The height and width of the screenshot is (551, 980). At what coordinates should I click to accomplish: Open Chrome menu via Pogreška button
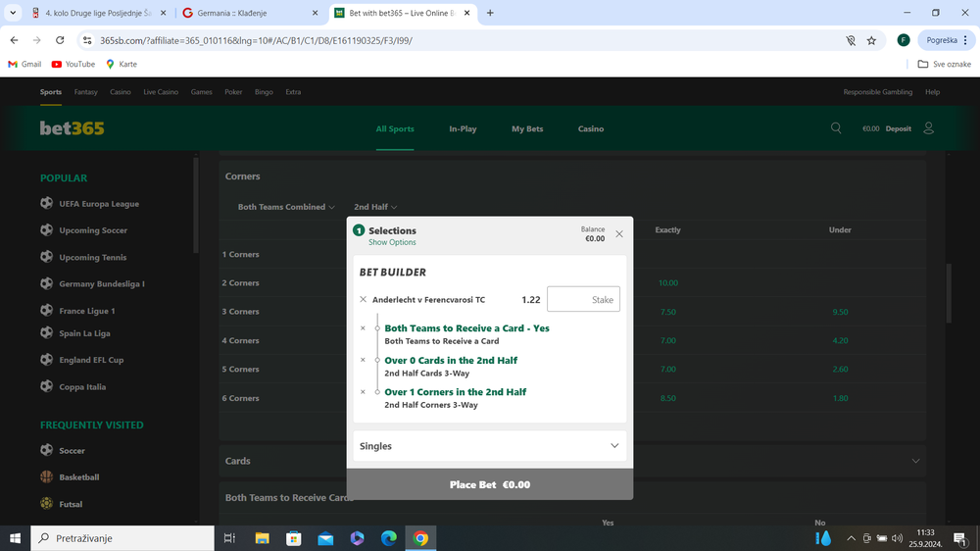click(x=947, y=40)
